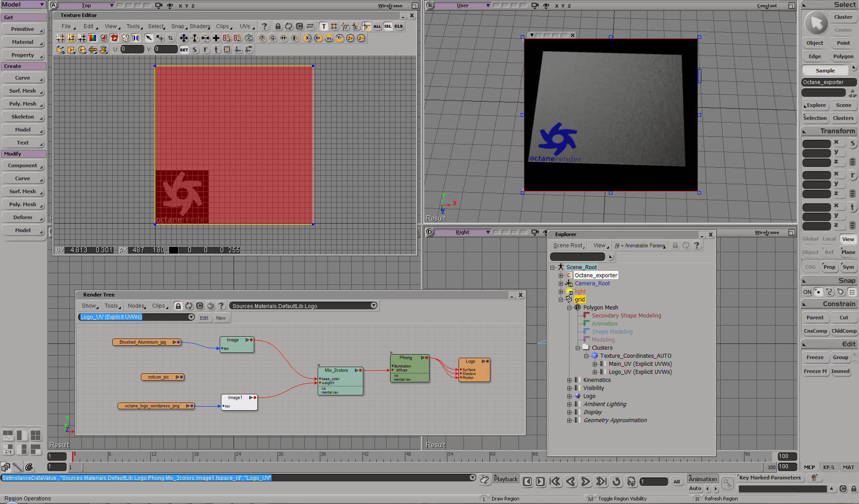This screenshot has width=859, height=504.
Task: Open the Logo_UV Explicit UVWs dropdown
Action: (191, 317)
